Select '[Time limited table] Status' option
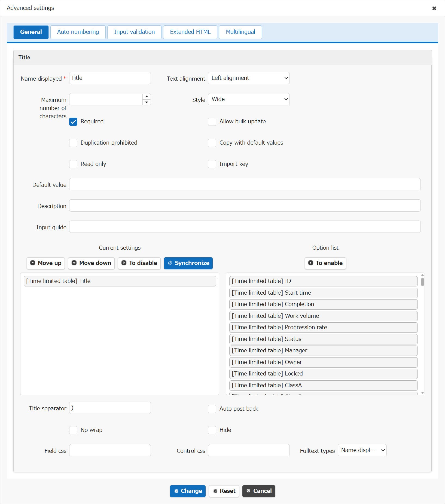 click(323, 339)
